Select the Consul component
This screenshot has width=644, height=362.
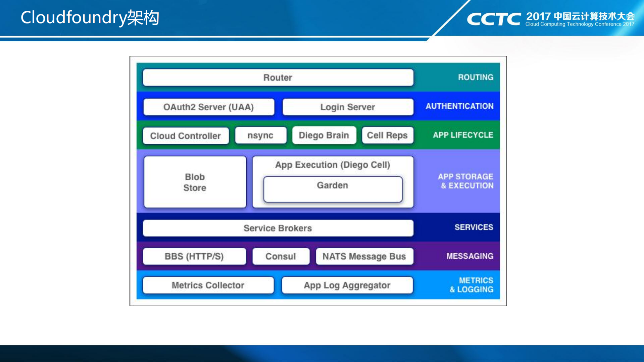(281, 257)
